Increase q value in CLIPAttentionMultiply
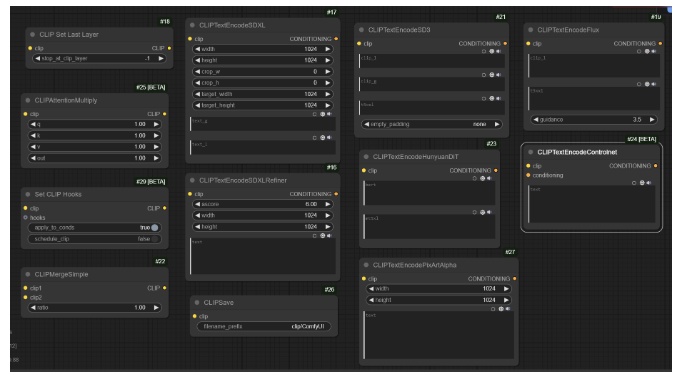680x375 pixels. (x=156, y=124)
